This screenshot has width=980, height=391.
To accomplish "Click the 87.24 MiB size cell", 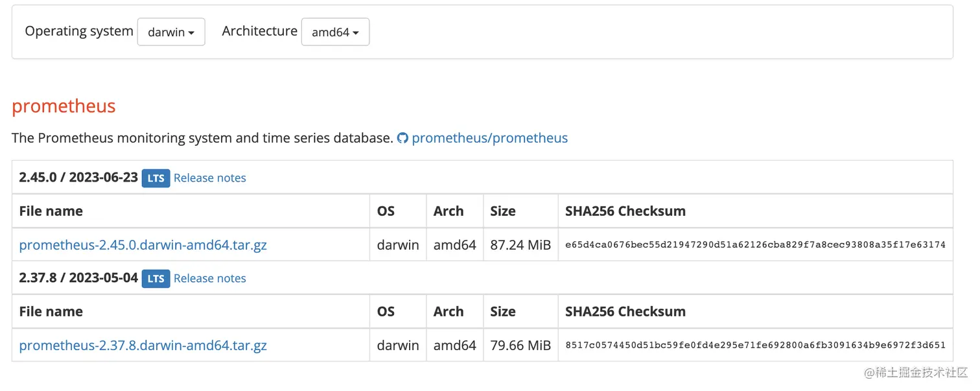I will (520, 245).
